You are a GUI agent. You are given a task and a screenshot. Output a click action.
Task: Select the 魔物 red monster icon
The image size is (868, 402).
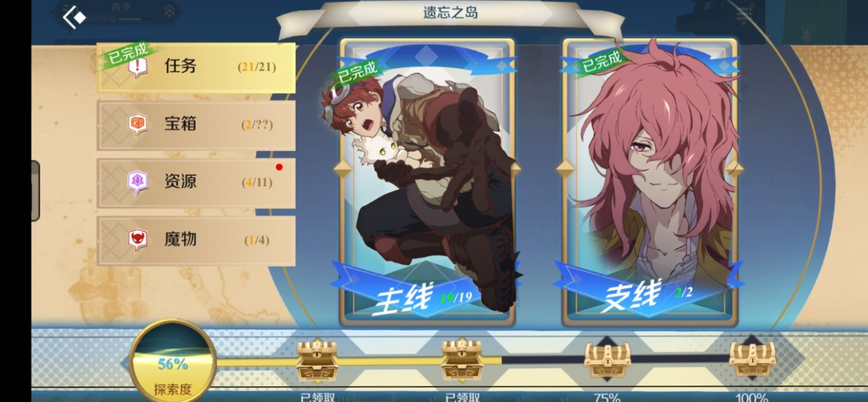[x=138, y=240]
